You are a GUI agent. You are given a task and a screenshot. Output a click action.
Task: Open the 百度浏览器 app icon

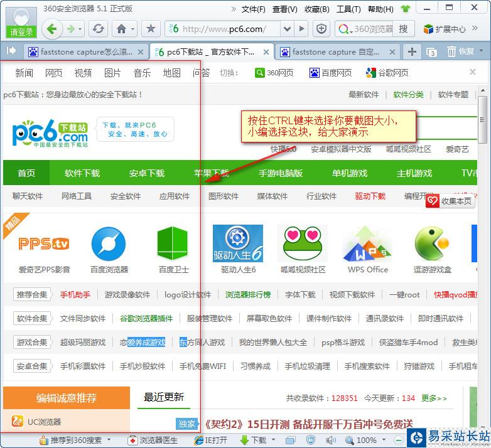pyautogui.click(x=109, y=243)
